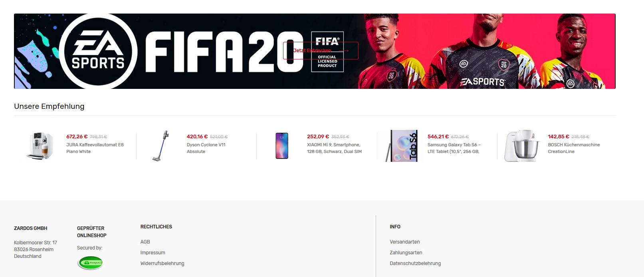Click the Xiaomi Mi 9 smartphone image
644x277 pixels.
(x=282, y=146)
